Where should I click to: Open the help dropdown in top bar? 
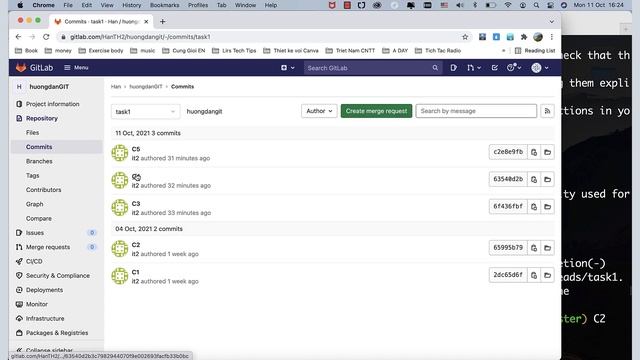[x=514, y=68]
